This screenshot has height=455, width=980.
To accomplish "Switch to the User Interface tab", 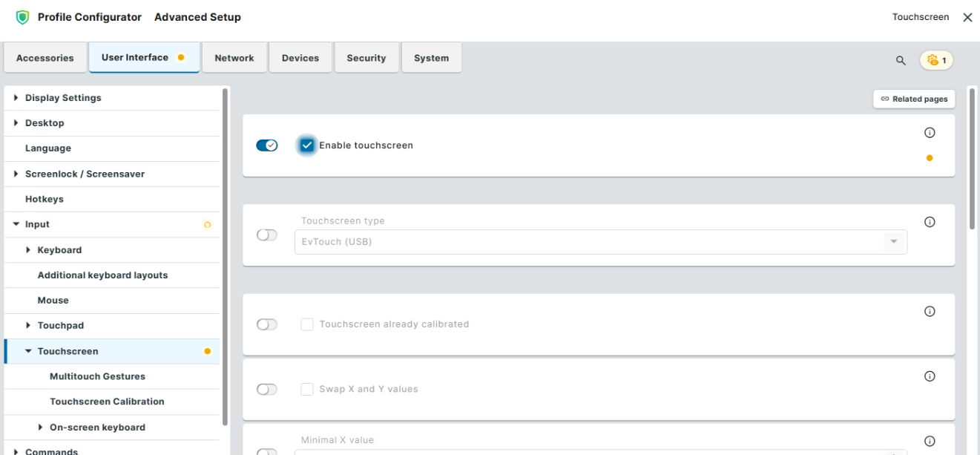I will [x=145, y=57].
